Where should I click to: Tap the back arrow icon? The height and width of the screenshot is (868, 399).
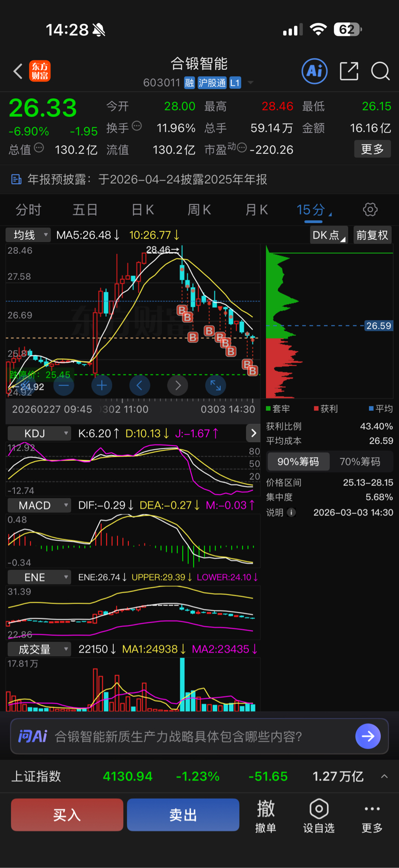click(x=18, y=71)
